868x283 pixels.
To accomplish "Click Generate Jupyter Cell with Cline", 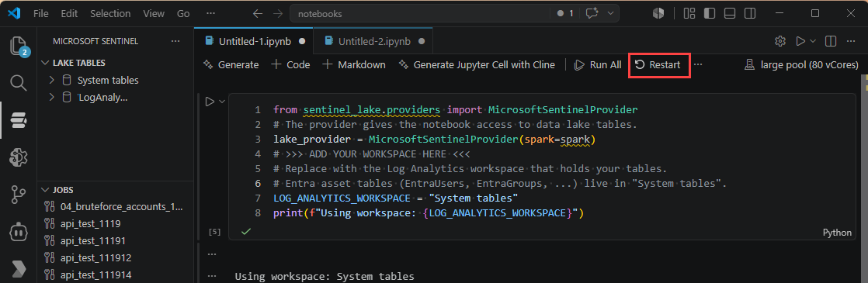I will pyautogui.click(x=477, y=64).
